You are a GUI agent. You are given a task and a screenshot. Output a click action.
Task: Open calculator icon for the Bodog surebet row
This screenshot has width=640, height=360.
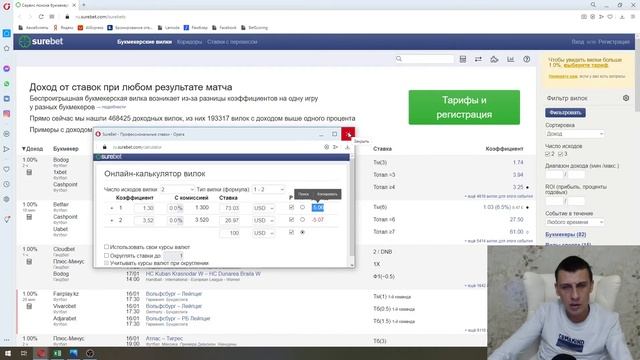click(29, 172)
